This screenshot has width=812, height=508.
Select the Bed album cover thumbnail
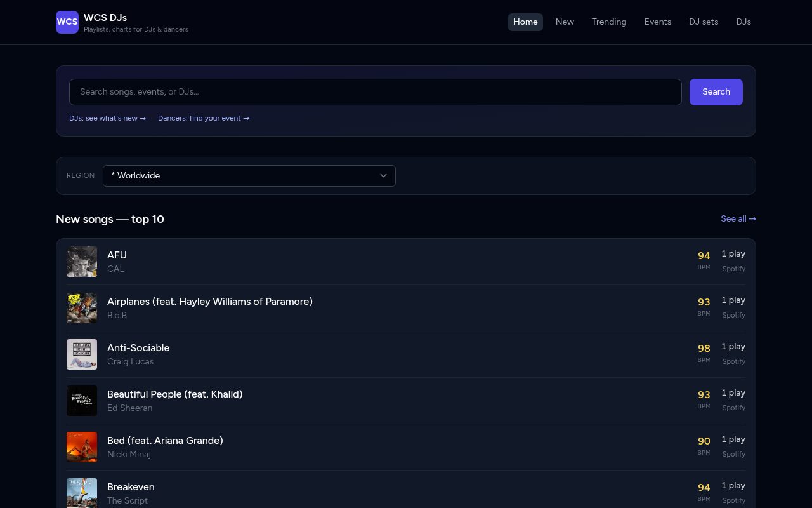tap(82, 447)
